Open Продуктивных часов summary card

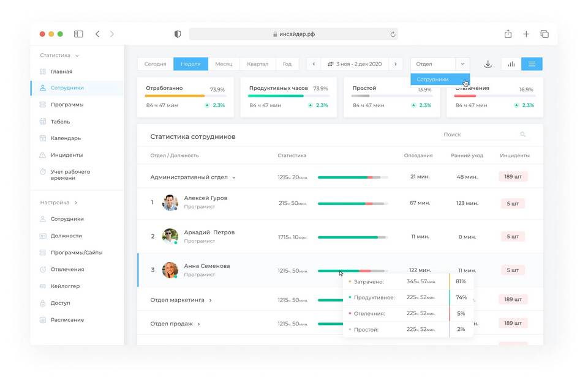(x=288, y=97)
